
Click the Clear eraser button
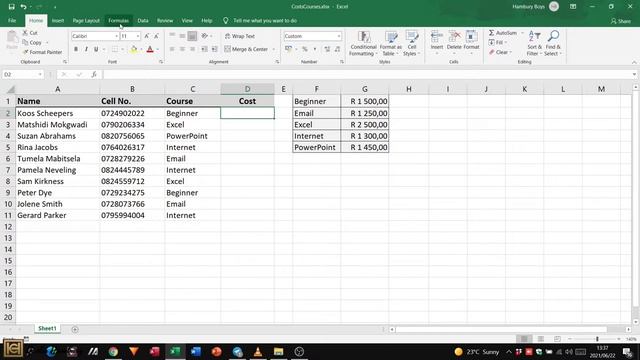click(x=499, y=52)
